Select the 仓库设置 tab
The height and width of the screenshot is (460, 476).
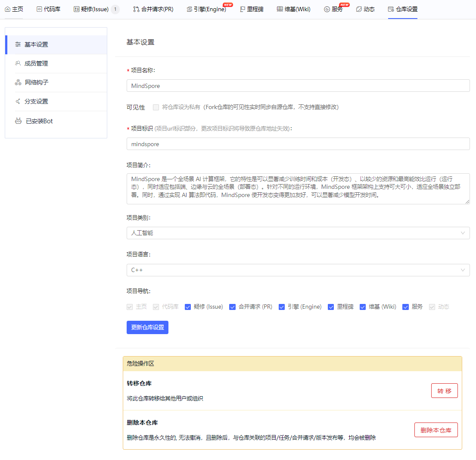(x=403, y=9)
